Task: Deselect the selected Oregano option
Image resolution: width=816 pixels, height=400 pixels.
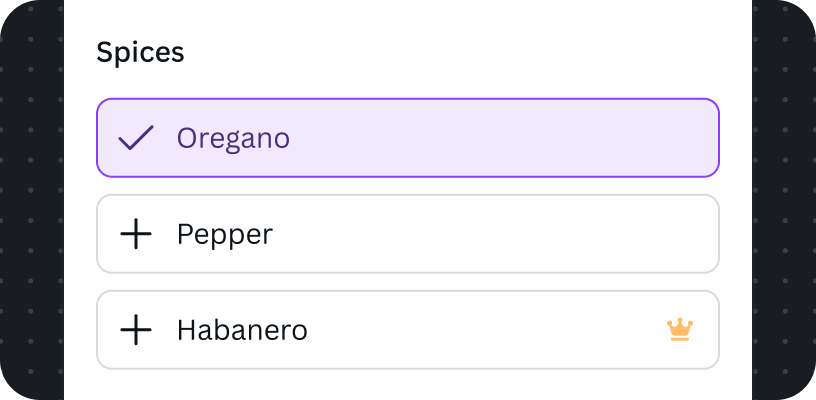Action: tap(408, 138)
